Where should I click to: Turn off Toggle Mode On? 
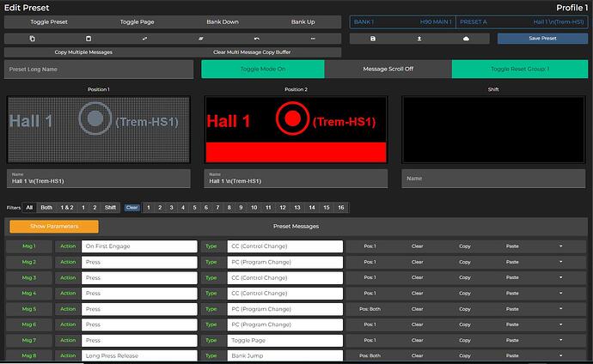263,69
